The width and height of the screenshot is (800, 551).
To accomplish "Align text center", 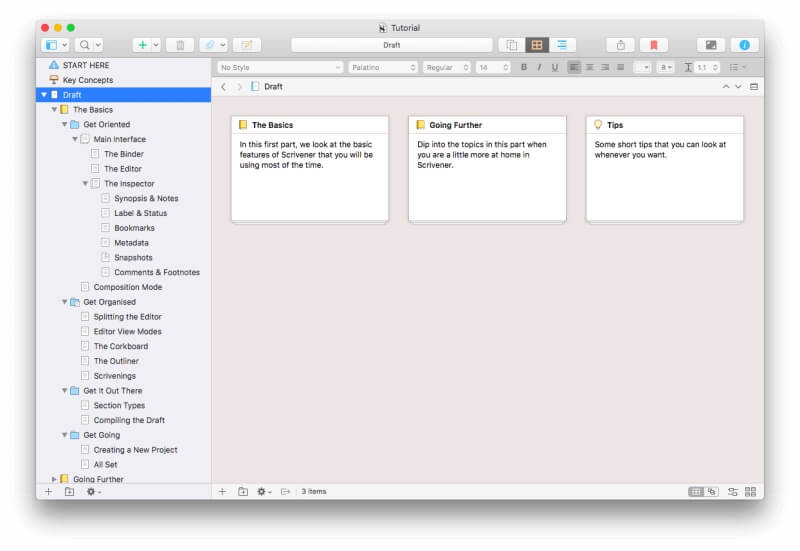I will tap(589, 67).
